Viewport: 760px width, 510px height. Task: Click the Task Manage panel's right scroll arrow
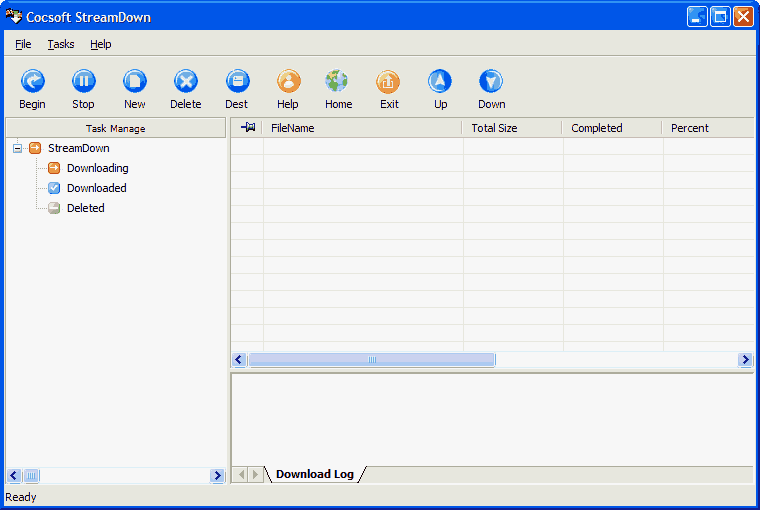pos(218,476)
